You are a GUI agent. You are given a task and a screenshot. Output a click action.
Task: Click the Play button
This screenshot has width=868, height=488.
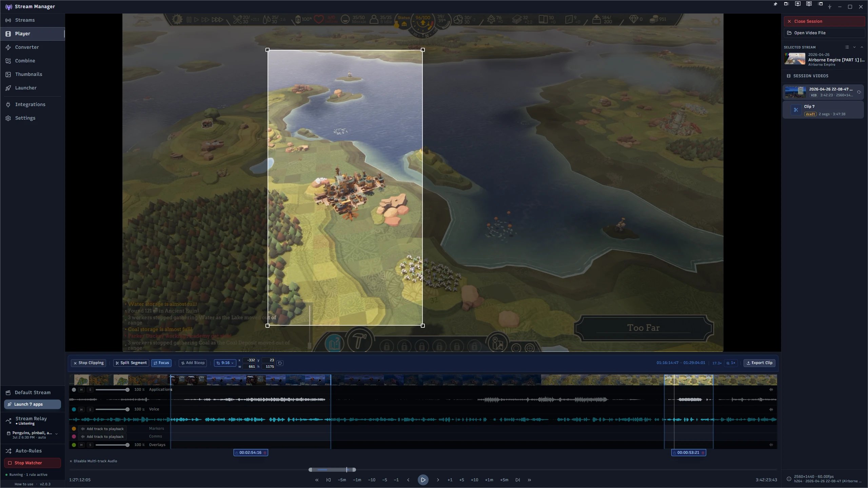423,480
